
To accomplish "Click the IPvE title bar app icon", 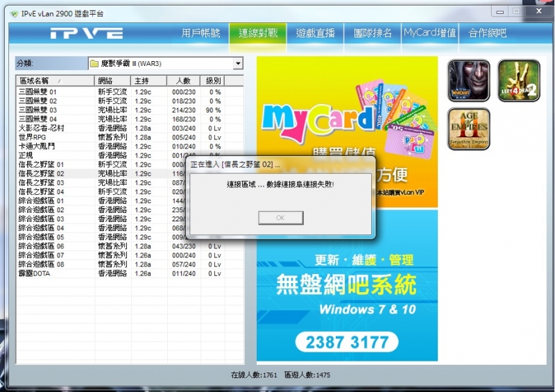I will pyautogui.click(x=14, y=14).
